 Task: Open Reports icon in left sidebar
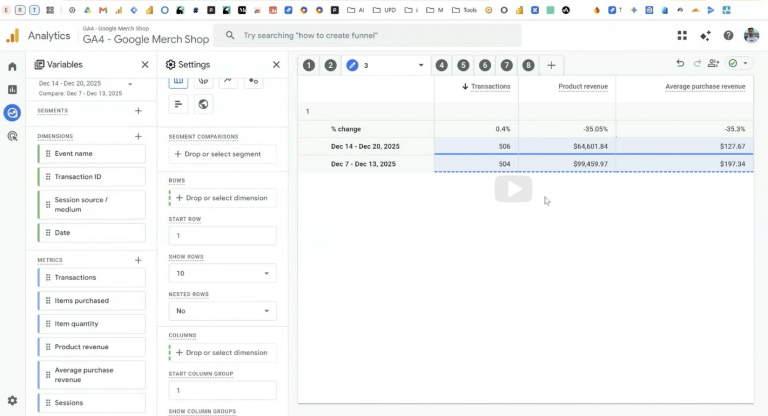coord(12,89)
